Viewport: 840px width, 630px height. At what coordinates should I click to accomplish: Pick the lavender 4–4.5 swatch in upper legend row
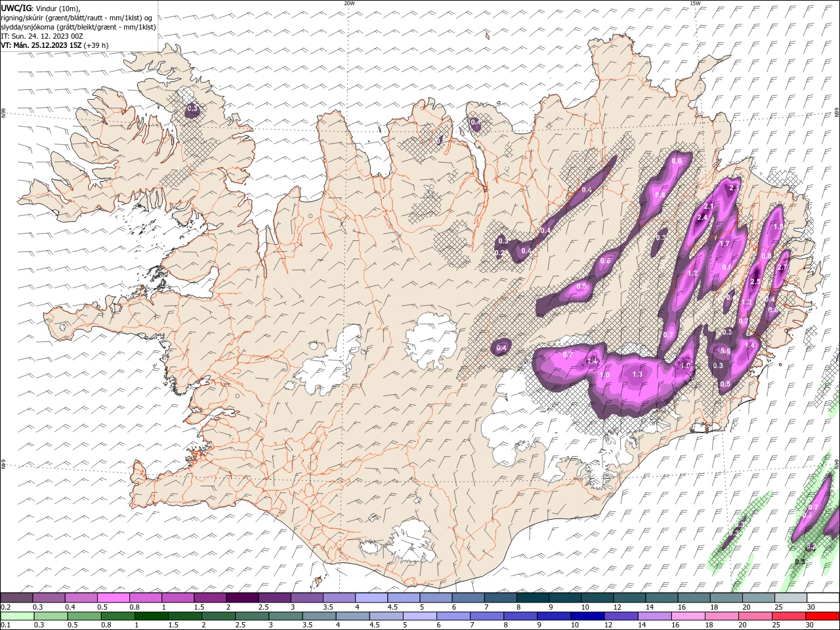point(371,598)
